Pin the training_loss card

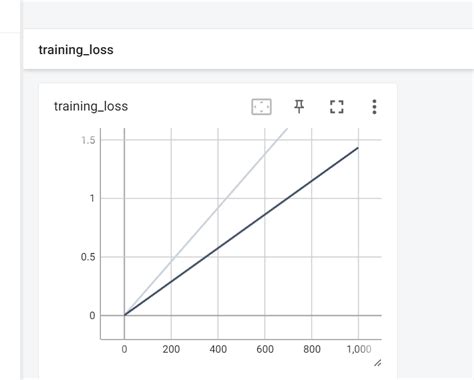(x=299, y=107)
